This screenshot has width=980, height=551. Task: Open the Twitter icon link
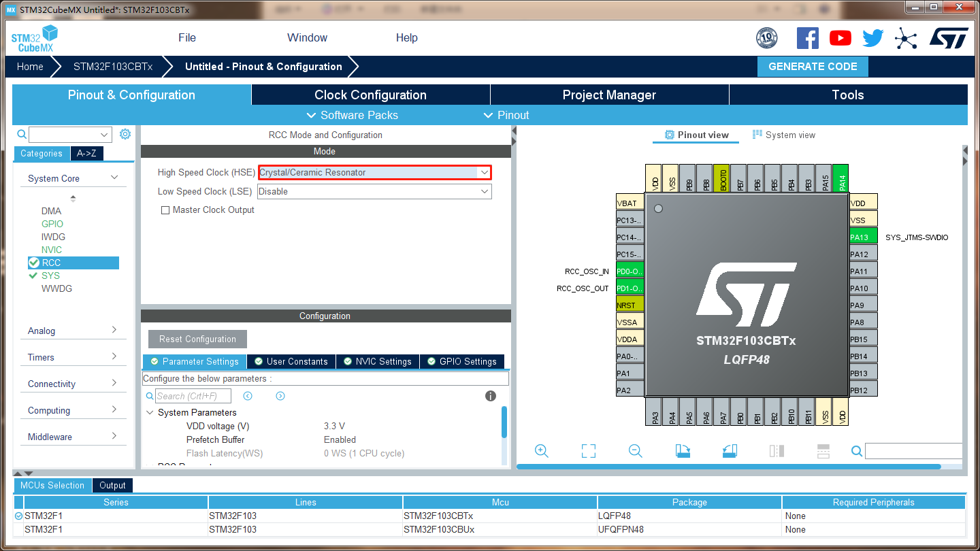pyautogui.click(x=873, y=38)
